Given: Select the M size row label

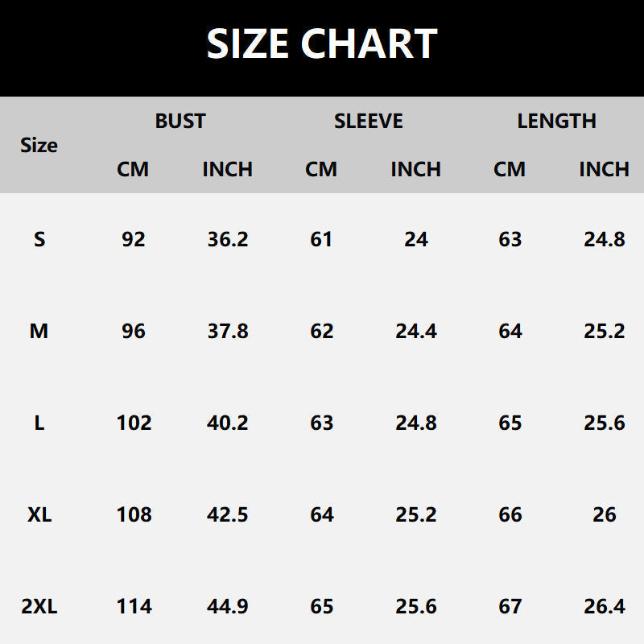Looking at the screenshot, I should [x=39, y=331].
